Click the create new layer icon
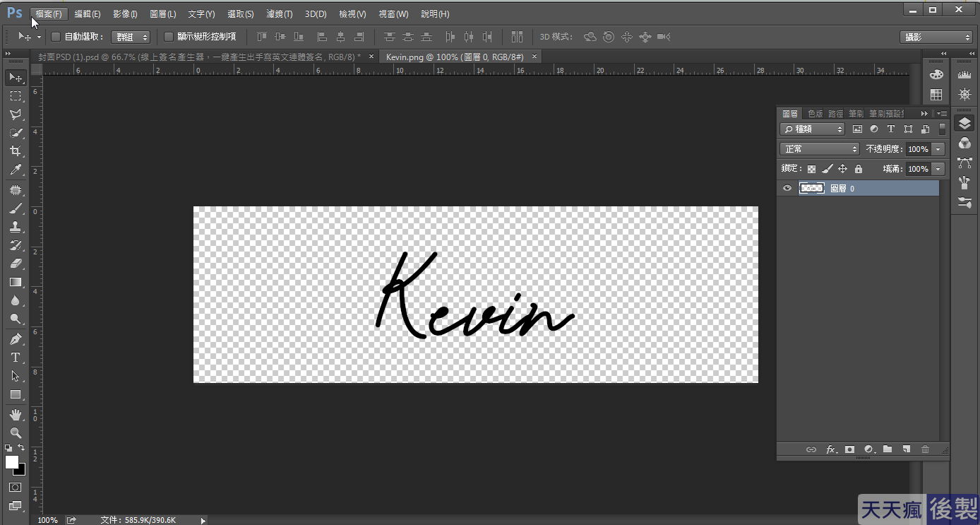The width and height of the screenshot is (980, 525). (x=907, y=449)
